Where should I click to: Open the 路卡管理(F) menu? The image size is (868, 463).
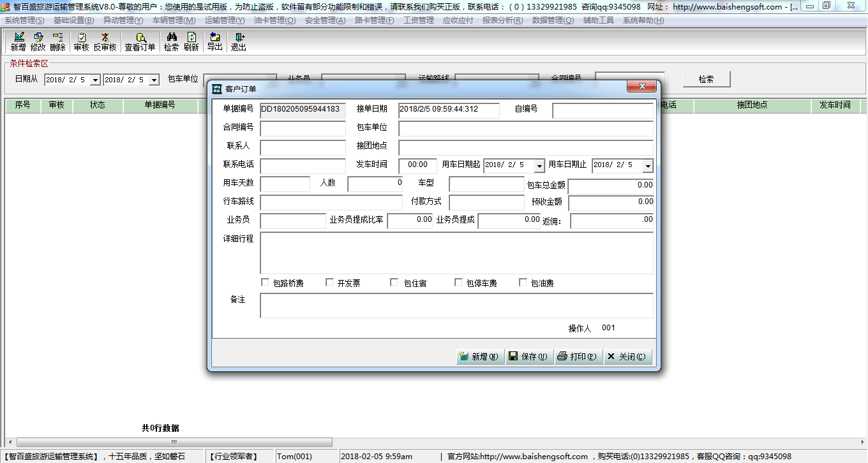375,20
